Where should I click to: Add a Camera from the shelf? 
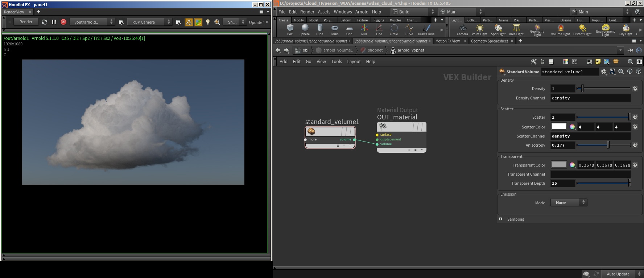coord(462,29)
